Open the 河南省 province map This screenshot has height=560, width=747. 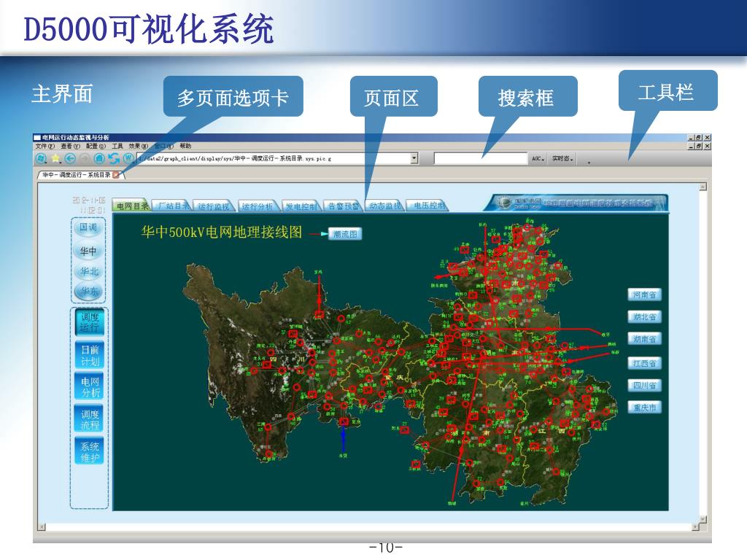645,295
